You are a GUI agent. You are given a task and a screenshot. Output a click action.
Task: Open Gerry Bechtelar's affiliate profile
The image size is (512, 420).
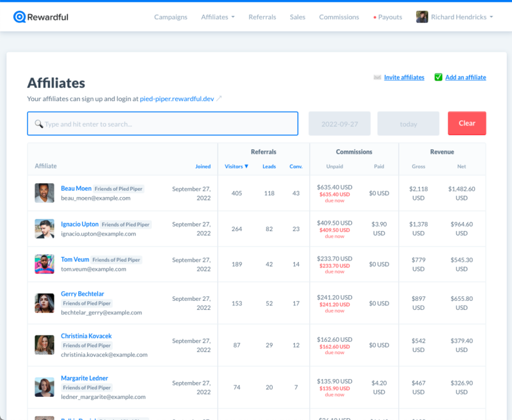coord(83,294)
